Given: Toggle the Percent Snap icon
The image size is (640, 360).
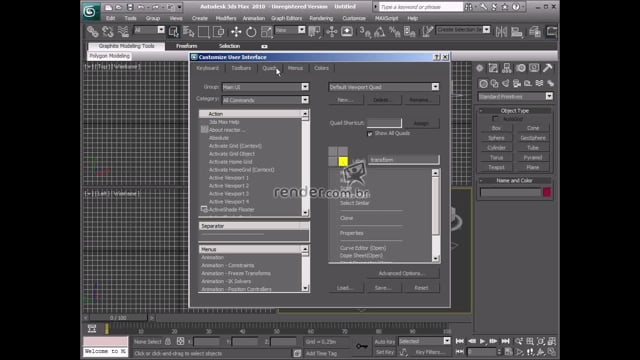Looking at the screenshot, I should click(394, 31).
